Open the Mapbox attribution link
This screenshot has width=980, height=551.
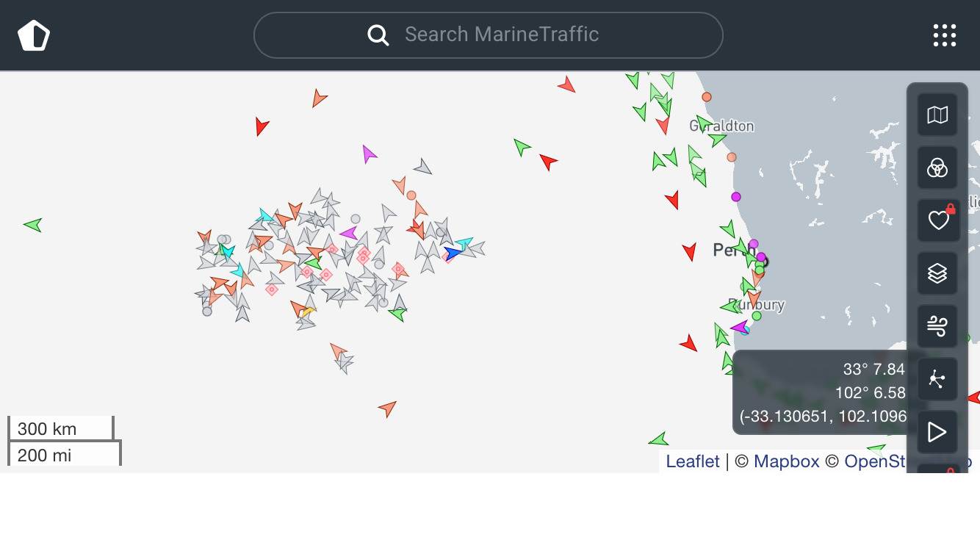click(x=786, y=461)
